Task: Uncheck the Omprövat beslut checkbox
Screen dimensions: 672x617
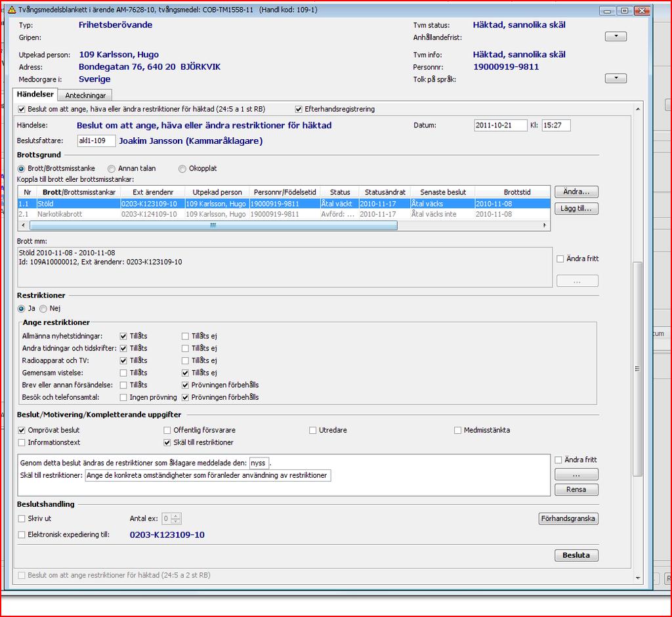Action: (22, 430)
